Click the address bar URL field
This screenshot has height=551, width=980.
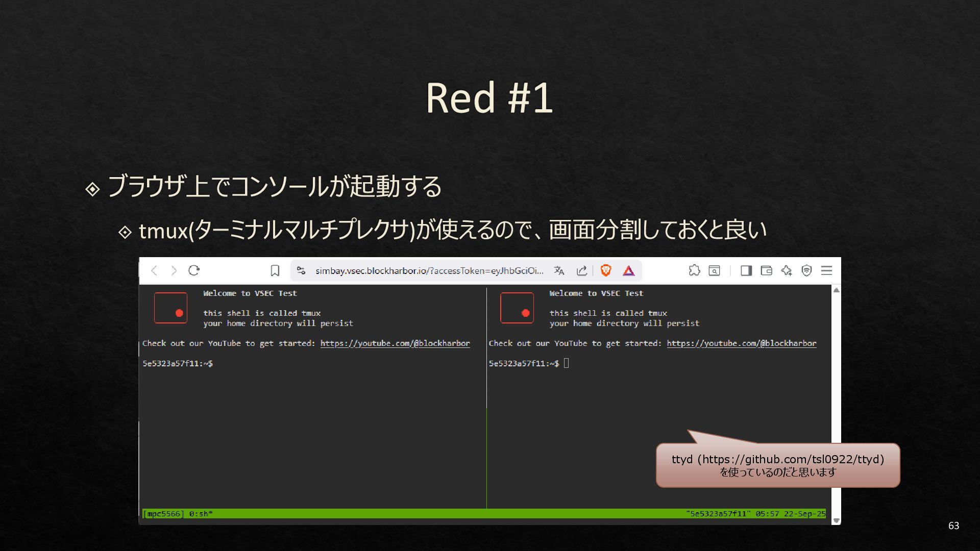tap(429, 270)
